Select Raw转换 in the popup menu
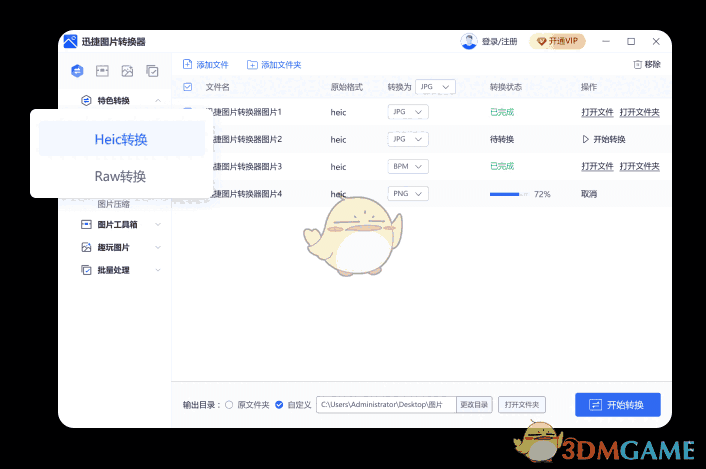 (x=121, y=176)
